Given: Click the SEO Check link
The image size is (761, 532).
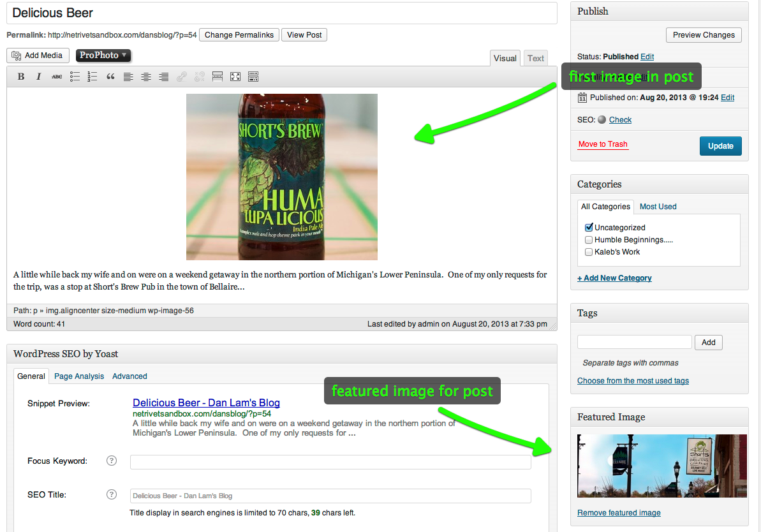Looking at the screenshot, I should click(x=620, y=120).
